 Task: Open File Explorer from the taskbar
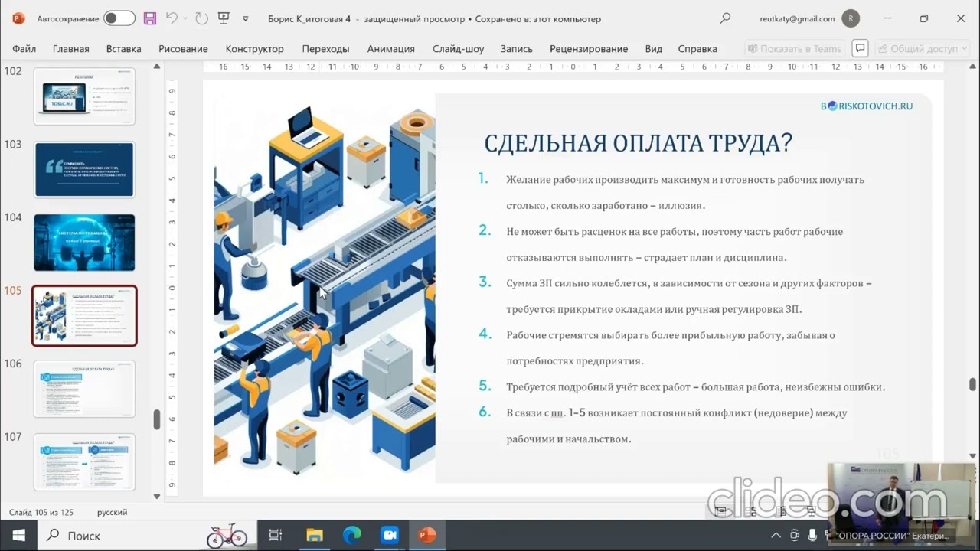pos(315,536)
